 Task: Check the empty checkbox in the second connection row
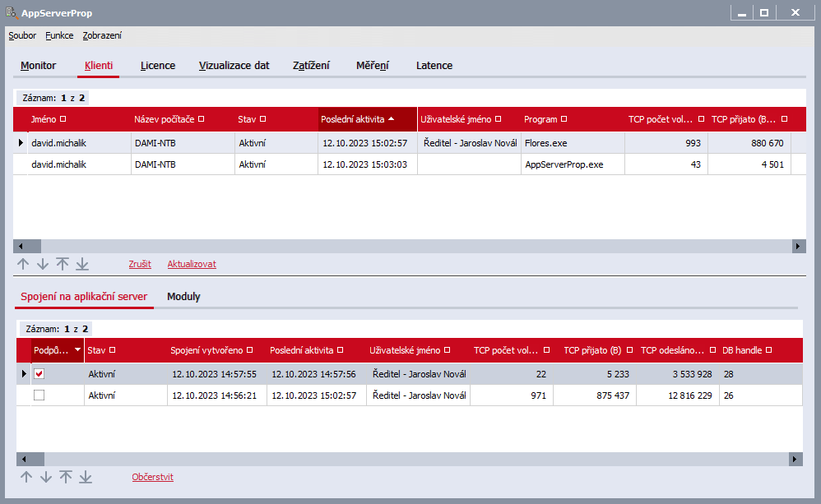pos(39,395)
